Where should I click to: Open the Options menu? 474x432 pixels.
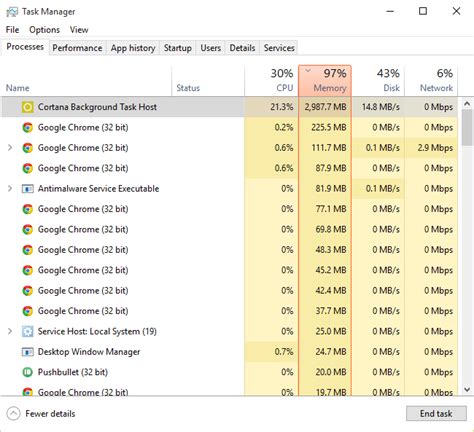coord(44,30)
